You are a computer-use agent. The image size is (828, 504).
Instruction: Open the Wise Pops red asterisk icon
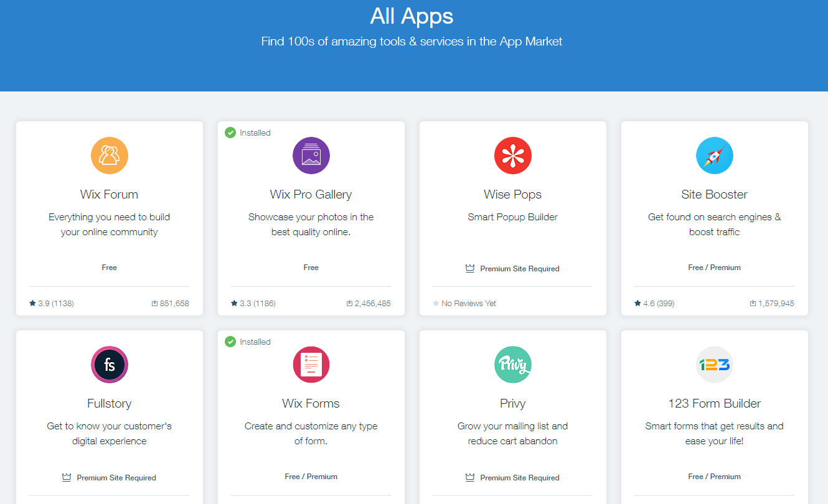[x=513, y=156]
